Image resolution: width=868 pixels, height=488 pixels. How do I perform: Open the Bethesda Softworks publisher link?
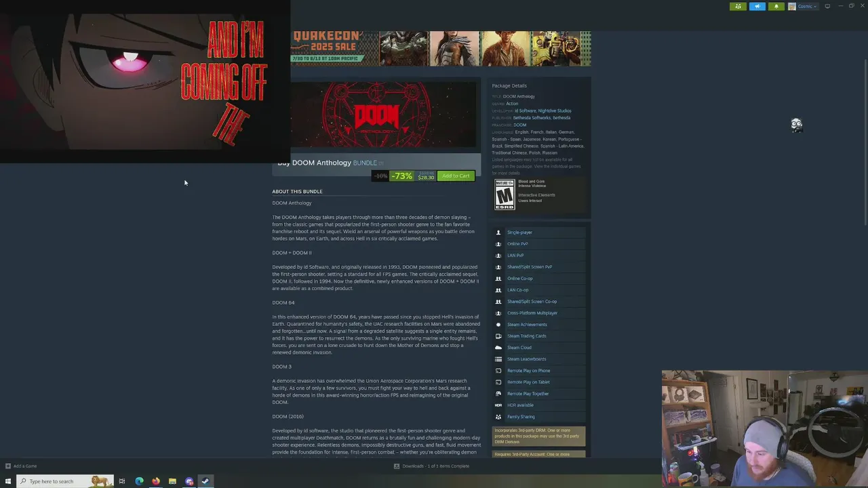tap(532, 118)
